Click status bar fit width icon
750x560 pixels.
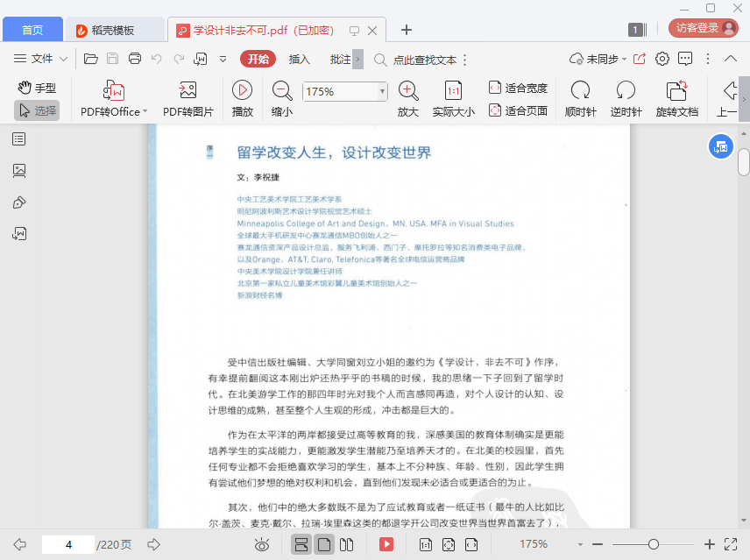pos(471,544)
